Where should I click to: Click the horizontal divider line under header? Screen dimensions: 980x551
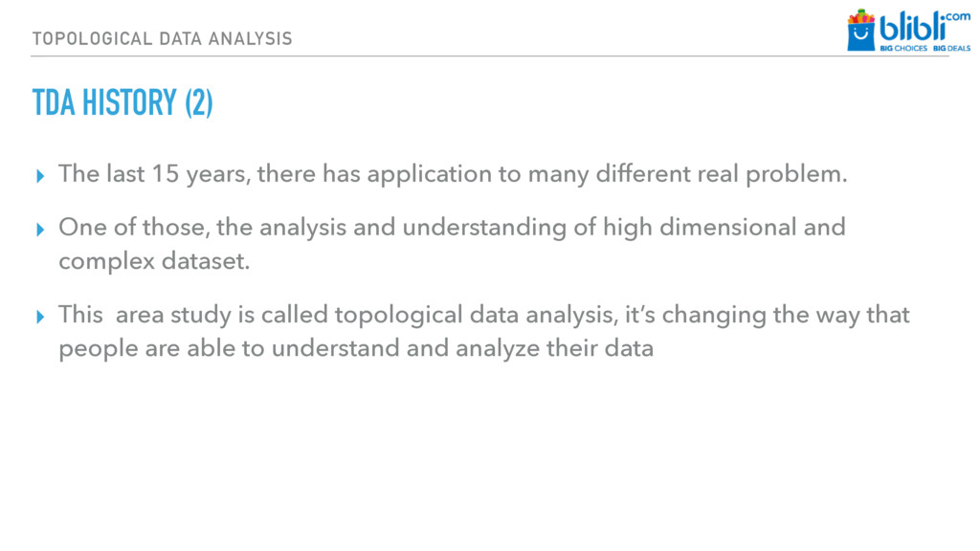(x=490, y=56)
